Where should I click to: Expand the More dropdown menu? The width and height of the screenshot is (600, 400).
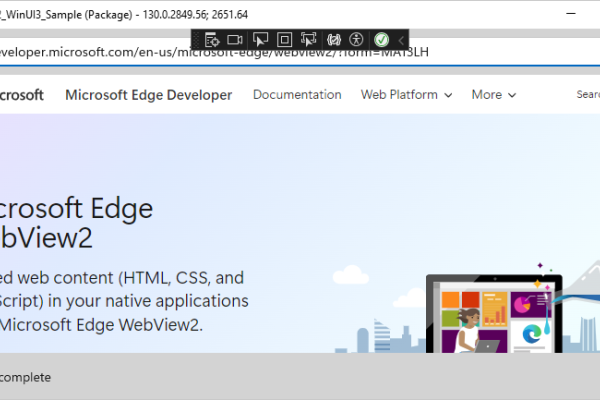click(x=493, y=95)
